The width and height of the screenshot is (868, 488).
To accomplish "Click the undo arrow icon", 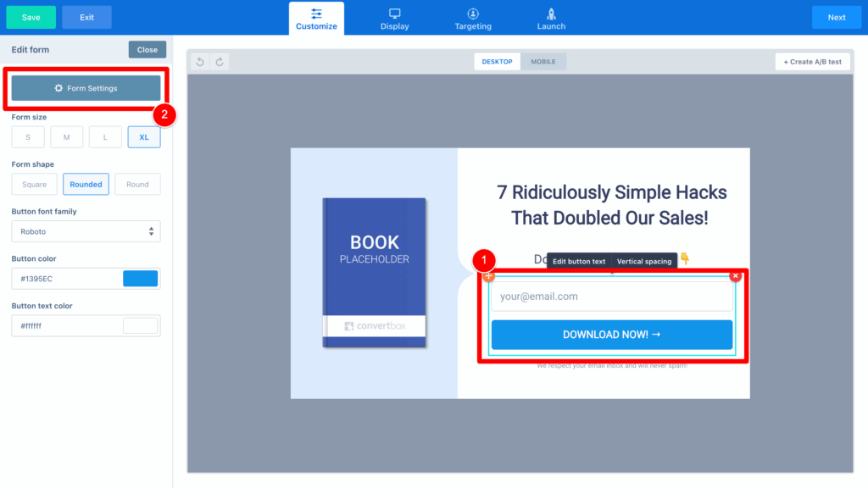I will (200, 62).
